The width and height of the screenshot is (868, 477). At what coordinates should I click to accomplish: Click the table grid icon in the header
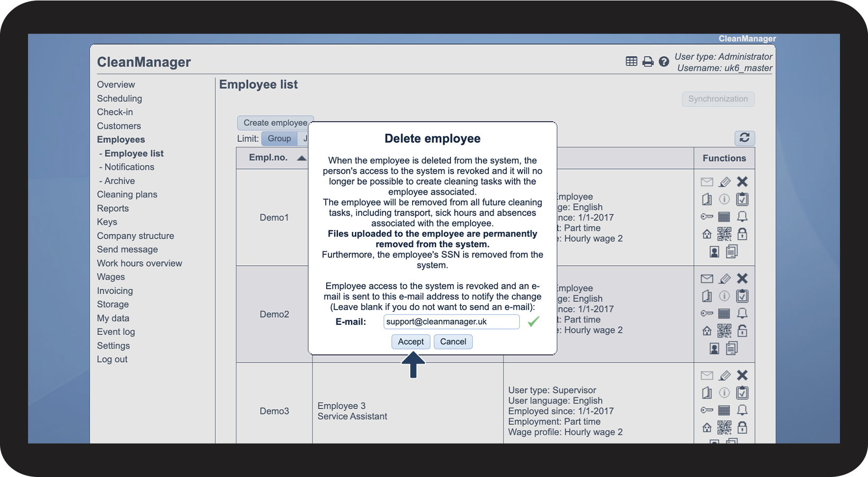[631, 61]
